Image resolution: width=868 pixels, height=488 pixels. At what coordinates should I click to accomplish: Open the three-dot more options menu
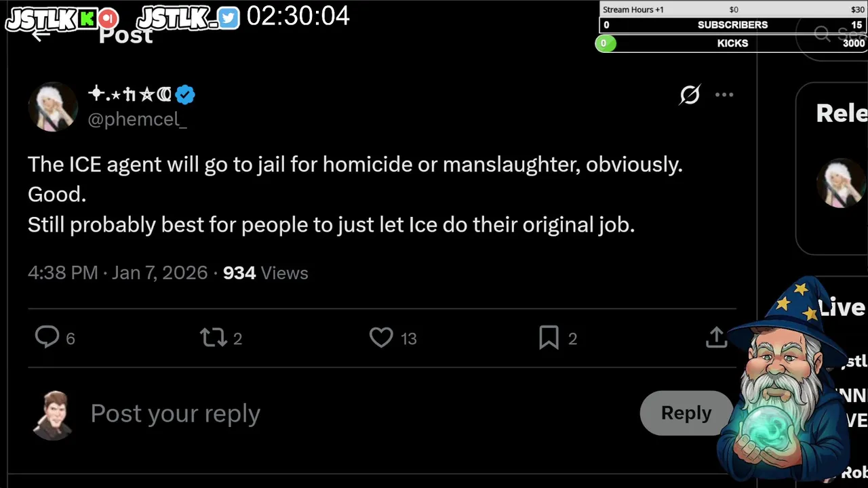[x=724, y=95]
